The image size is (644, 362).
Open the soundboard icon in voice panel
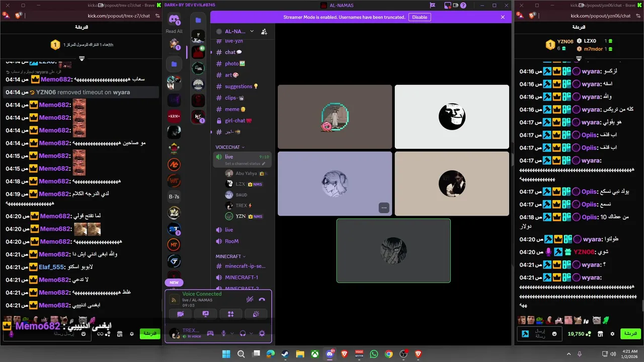coord(256,314)
